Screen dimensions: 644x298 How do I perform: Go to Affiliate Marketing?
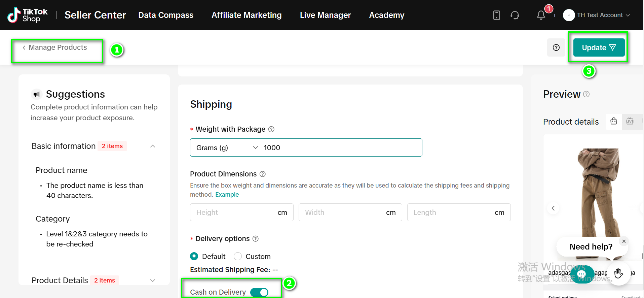pos(247,15)
